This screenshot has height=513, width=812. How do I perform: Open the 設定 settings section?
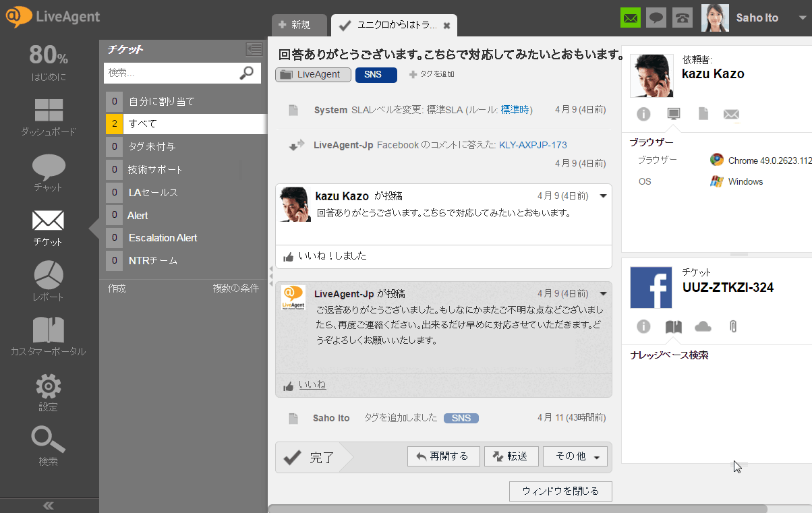pos(49,393)
